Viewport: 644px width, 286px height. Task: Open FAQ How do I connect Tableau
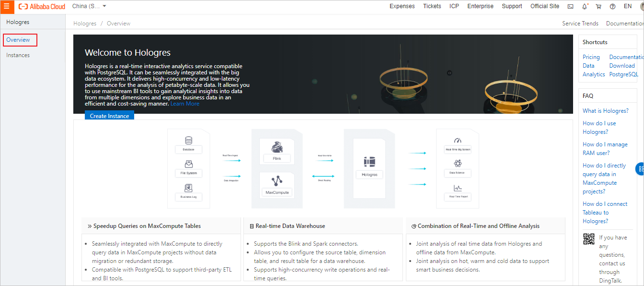tap(605, 213)
